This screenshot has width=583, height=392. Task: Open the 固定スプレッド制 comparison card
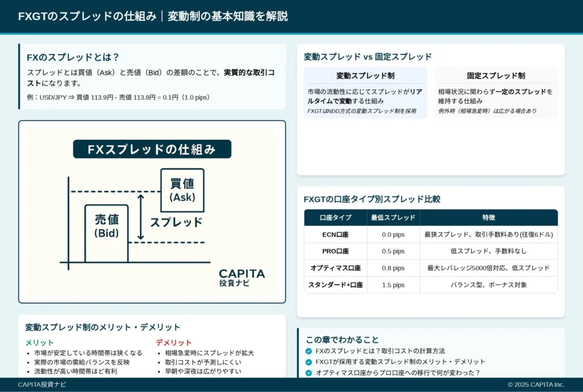(496, 93)
